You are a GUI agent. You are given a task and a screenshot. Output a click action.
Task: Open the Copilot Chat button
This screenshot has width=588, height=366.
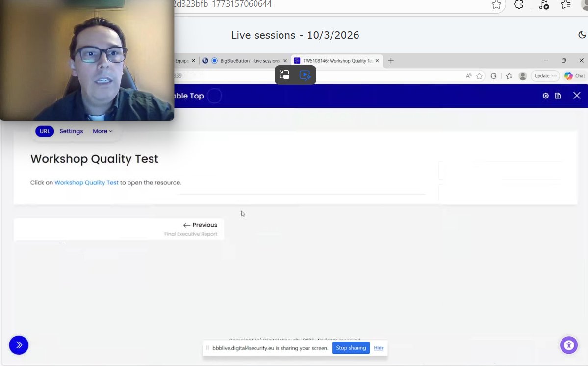[575, 76]
